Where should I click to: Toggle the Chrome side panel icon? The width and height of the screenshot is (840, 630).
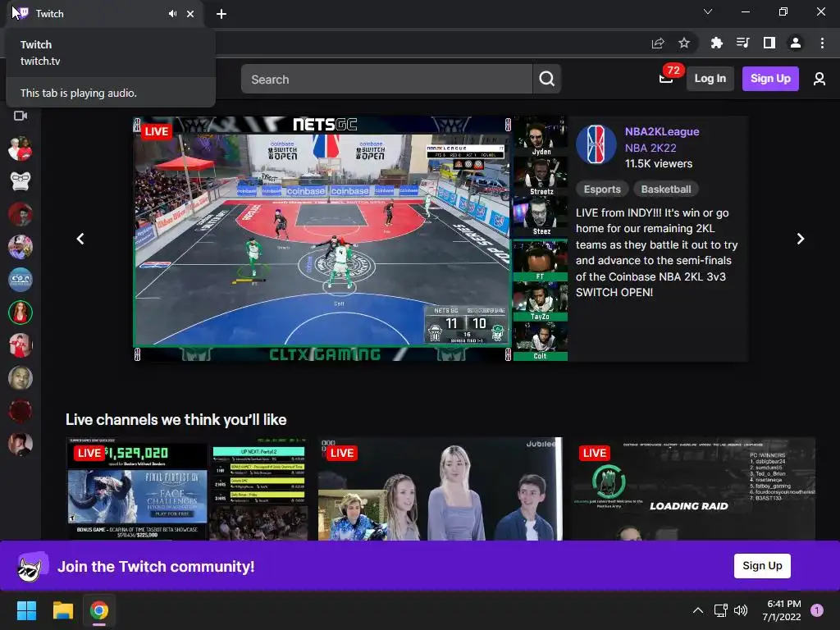pos(769,43)
